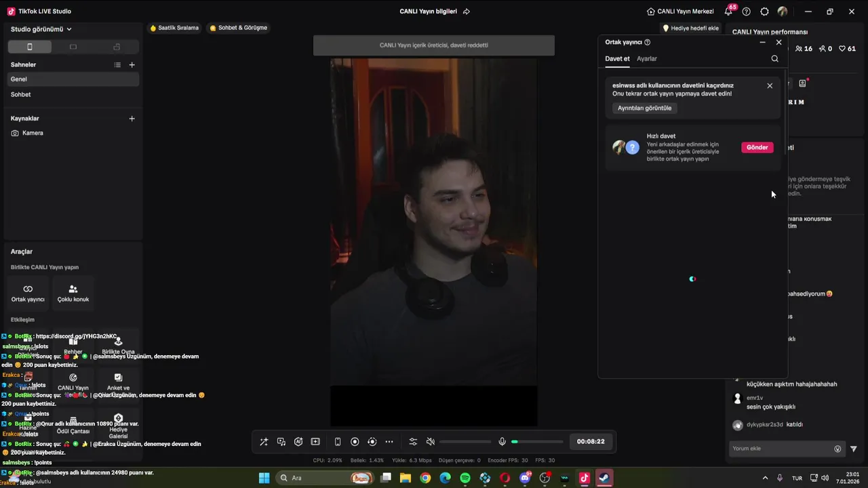
Task: Open the notifications bell with 65 badge
Action: coord(728,12)
